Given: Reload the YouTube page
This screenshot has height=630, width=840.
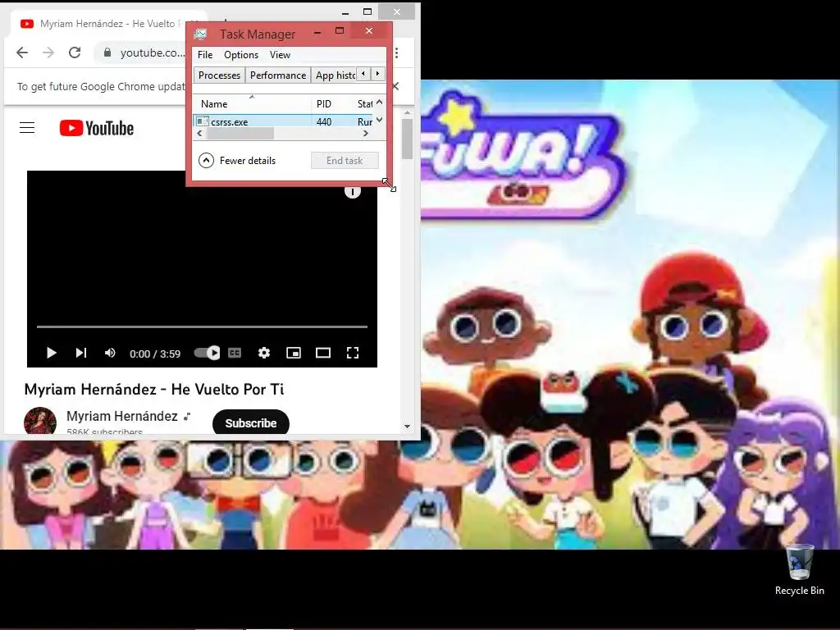Looking at the screenshot, I should click(x=75, y=52).
